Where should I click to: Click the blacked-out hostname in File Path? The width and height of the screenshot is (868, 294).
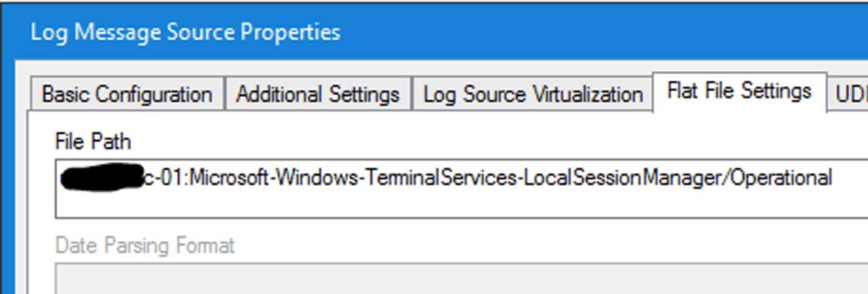[x=101, y=177]
